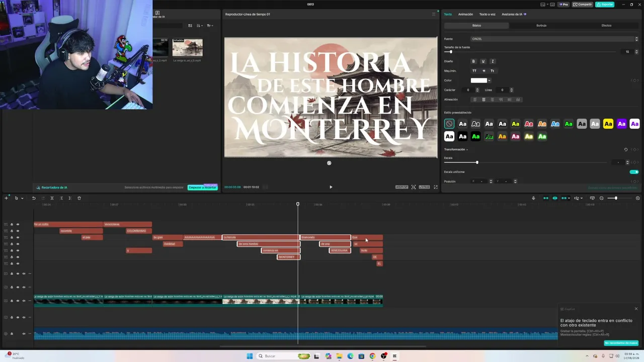Click 'Empezar a recortar' button
644x362 pixels.
click(202, 188)
